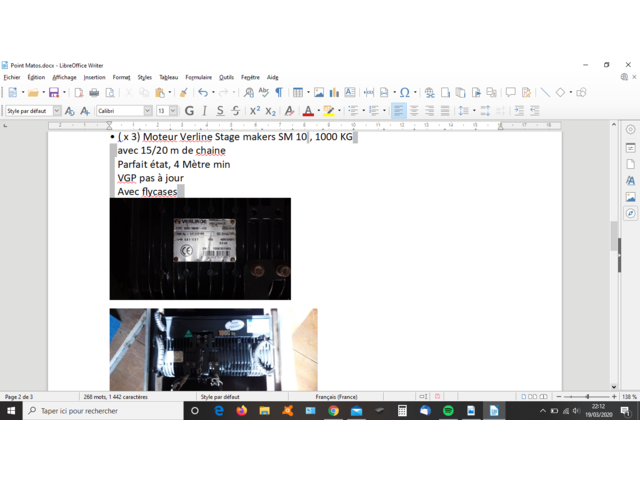Open Find and Replace

[x=249, y=93]
